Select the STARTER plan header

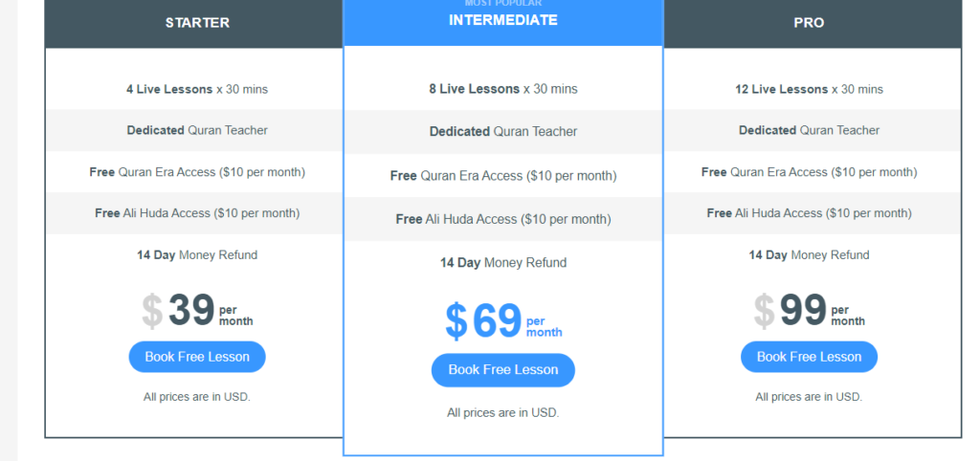click(197, 23)
